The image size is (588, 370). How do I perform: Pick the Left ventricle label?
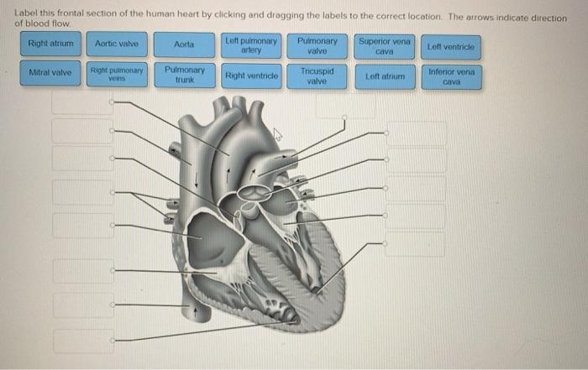[451, 47]
